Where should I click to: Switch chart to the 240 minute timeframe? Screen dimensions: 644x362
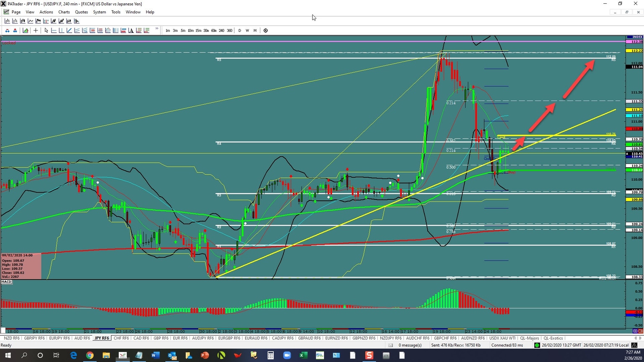pos(221,30)
